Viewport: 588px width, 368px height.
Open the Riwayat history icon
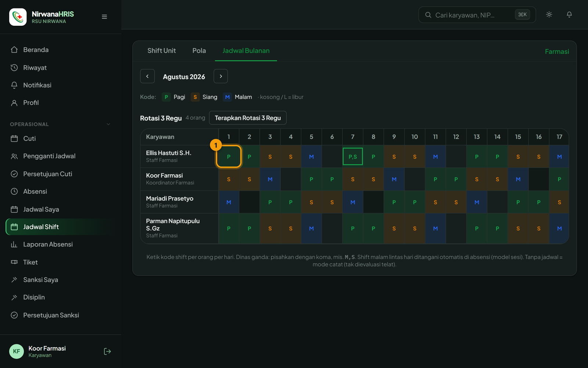click(x=14, y=68)
